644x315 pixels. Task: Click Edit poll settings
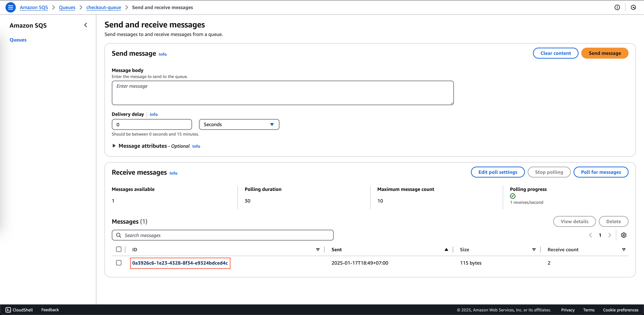pyautogui.click(x=498, y=172)
